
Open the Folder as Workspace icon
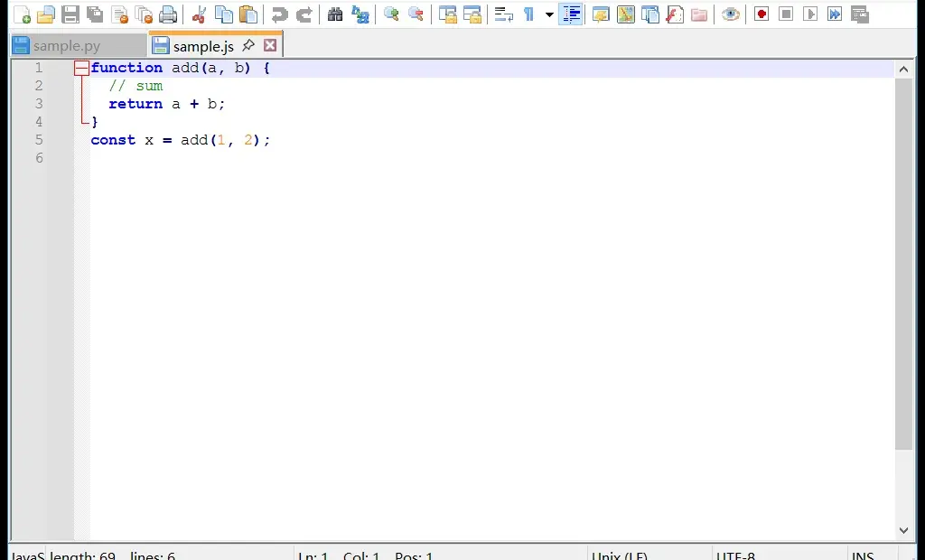pyautogui.click(x=699, y=14)
